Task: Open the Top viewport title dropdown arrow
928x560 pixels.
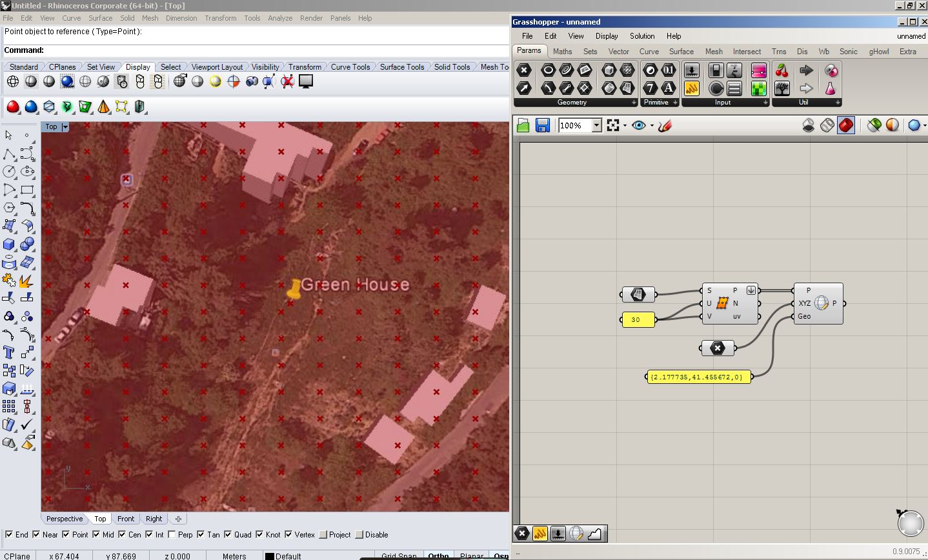Action: pos(65,127)
